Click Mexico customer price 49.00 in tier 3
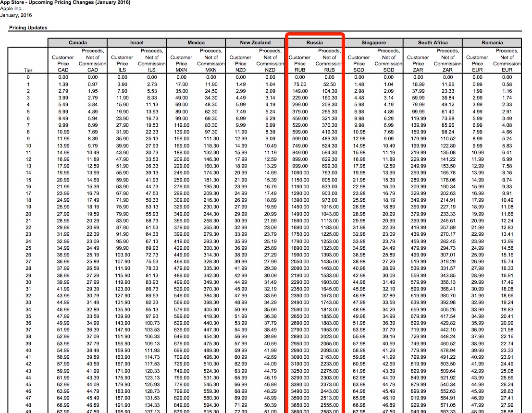This screenshot has width=532, height=413. (x=182, y=98)
